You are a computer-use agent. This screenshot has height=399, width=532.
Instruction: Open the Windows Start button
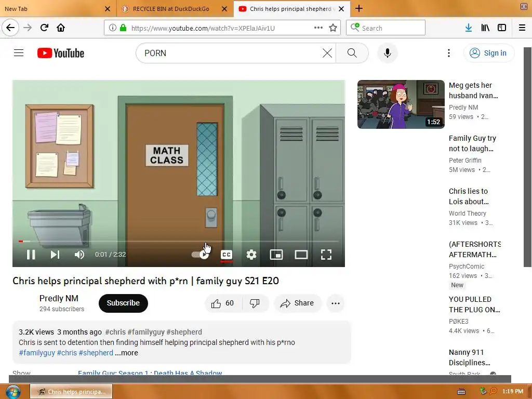click(12, 392)
